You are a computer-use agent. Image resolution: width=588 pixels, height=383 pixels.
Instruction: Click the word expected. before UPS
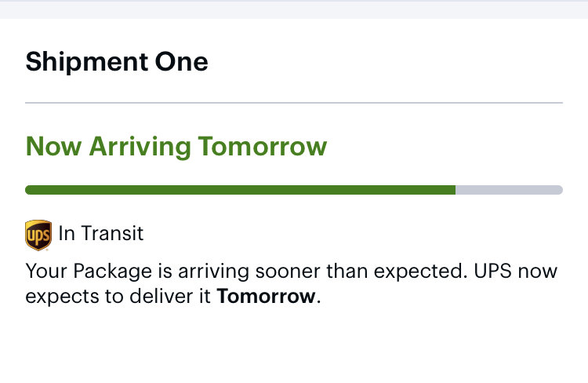point(421,272)
